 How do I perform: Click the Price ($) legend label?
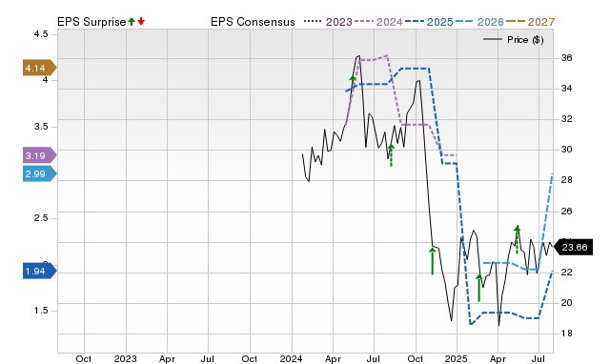point(525,40)
